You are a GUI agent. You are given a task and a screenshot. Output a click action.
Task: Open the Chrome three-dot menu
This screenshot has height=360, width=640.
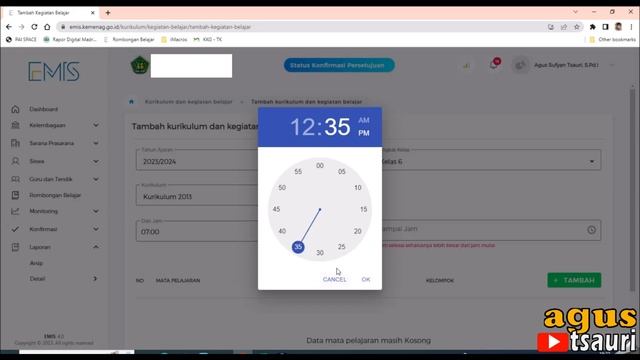click(631, 27)
